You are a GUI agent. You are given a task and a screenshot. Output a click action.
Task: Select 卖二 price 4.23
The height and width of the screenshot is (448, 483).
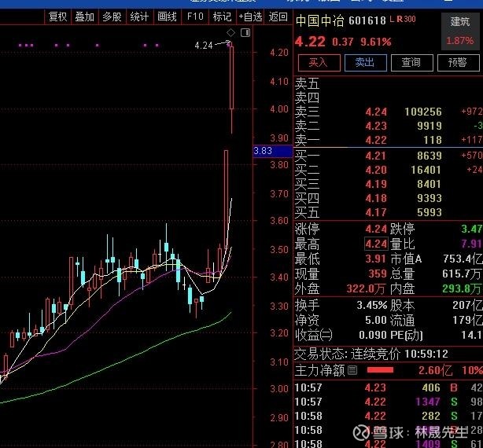pos(376,126)
